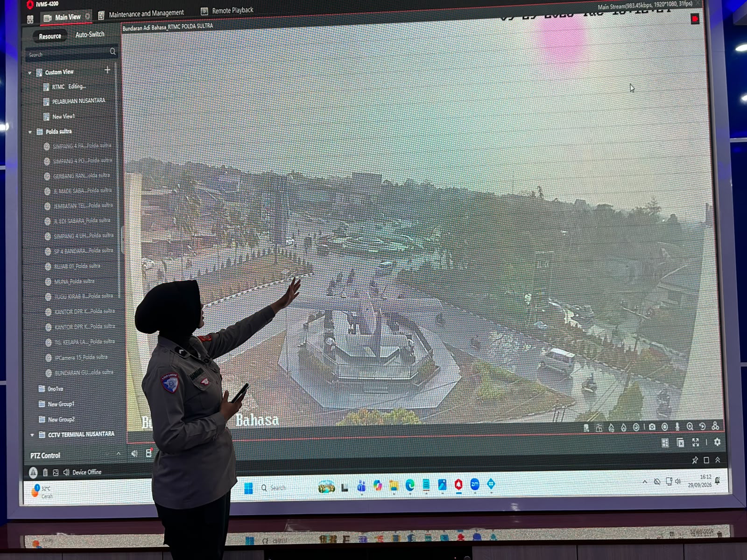Screen dimensions: 747x560
Task: Add a new custom view with the plus icon
Action: 107,70
